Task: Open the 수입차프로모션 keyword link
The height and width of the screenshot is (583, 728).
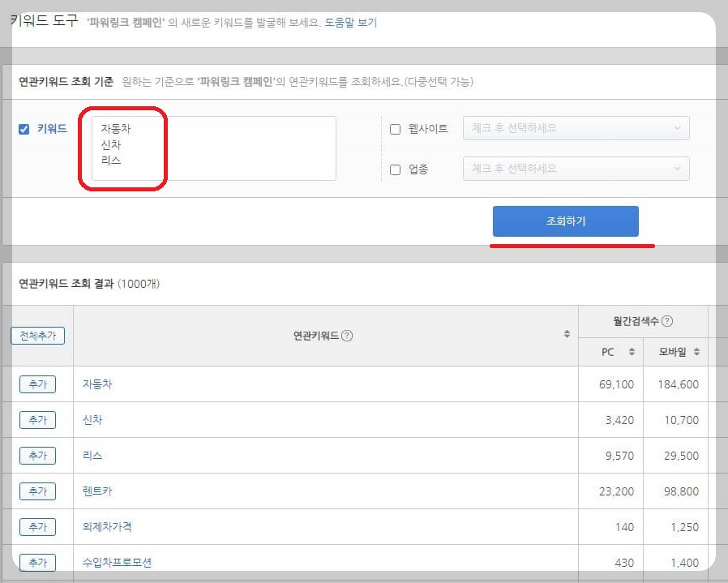Action: tap(111, 562)
